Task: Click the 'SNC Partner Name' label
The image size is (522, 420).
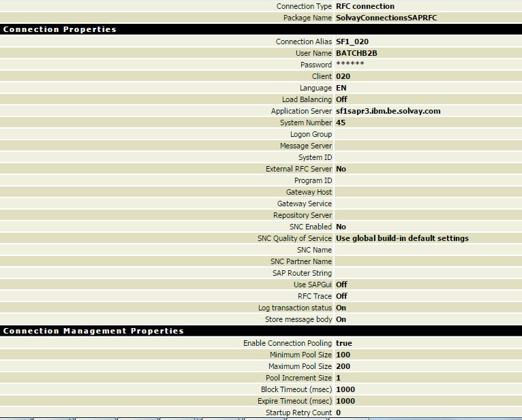Action: [301, 261]
